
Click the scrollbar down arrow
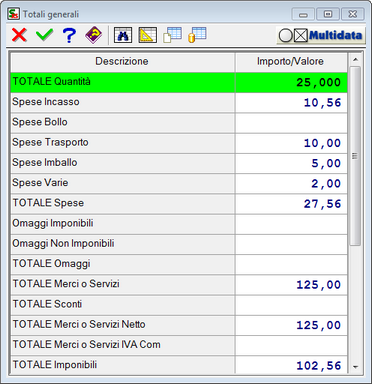click(x=355, y=367)
